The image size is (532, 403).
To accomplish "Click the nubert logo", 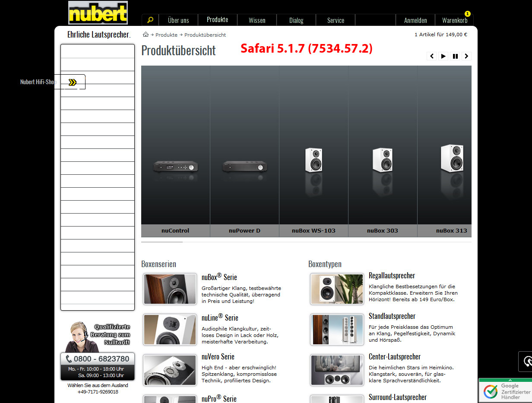I will pos(98,13).
